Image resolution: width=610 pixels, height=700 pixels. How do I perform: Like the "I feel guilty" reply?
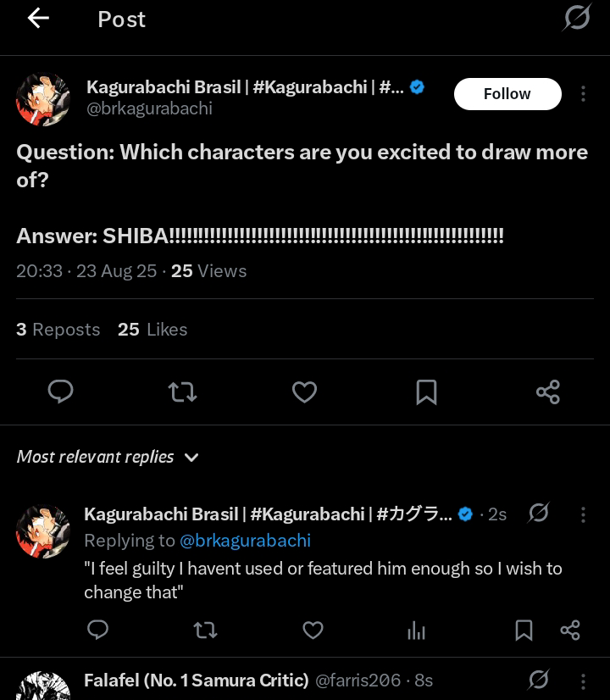(313, 630)
